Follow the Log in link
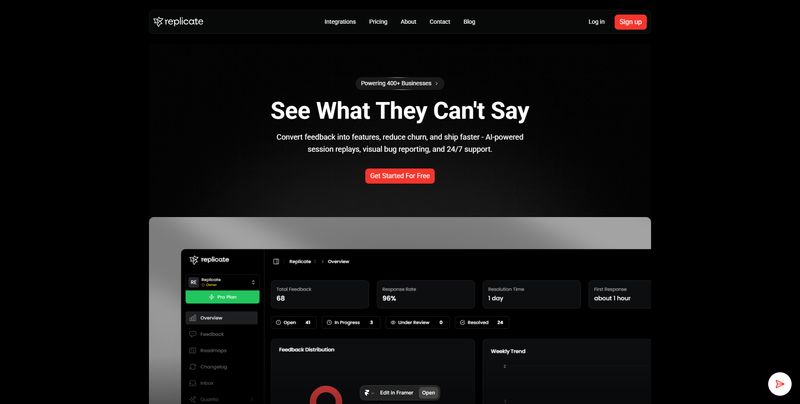The height and width of the screenshot is (404, 800). pyautogui.click(x=596, y=22)
